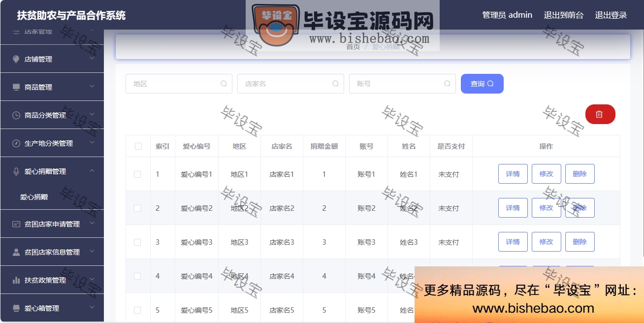The image size is (644, 323).
Task: Click the person icon beside 贫困店家信息管理
Action: [x=16, y=252]
